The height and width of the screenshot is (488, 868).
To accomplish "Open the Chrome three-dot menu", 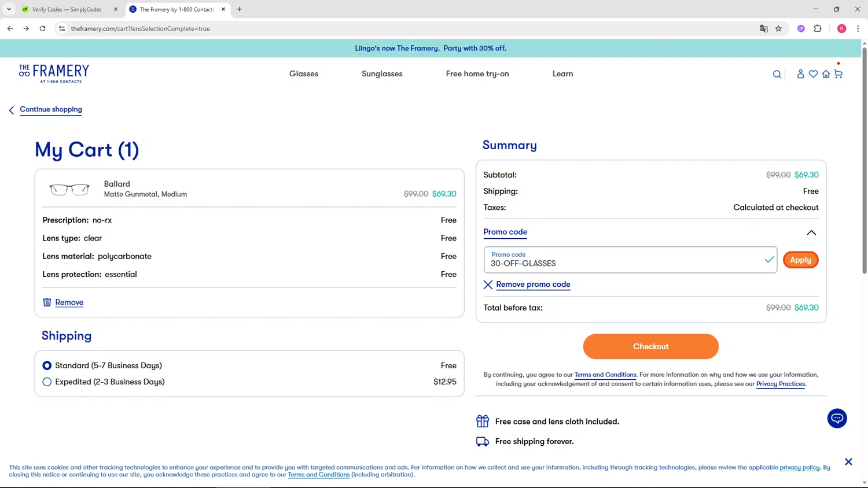I will click(x=858, y=28).
